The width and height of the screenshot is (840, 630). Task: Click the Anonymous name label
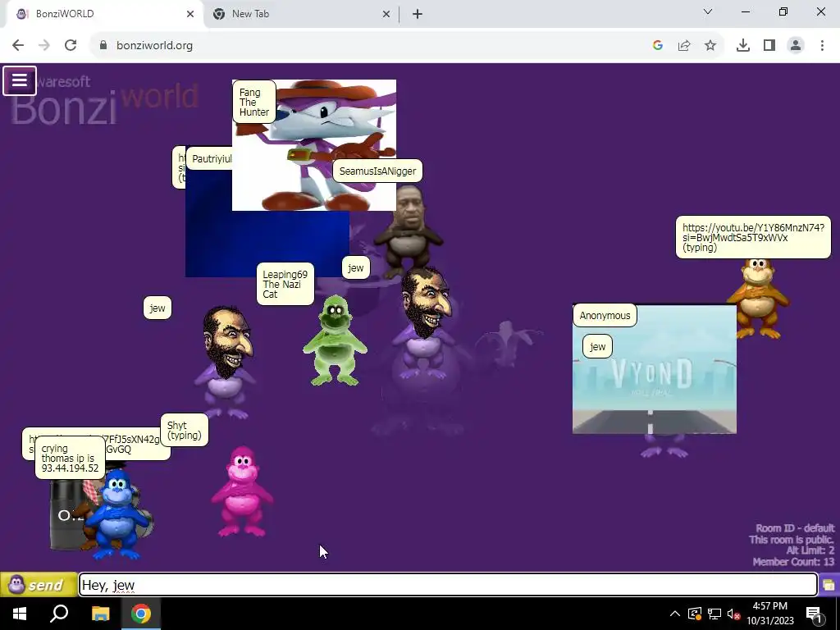click(605, 316)
